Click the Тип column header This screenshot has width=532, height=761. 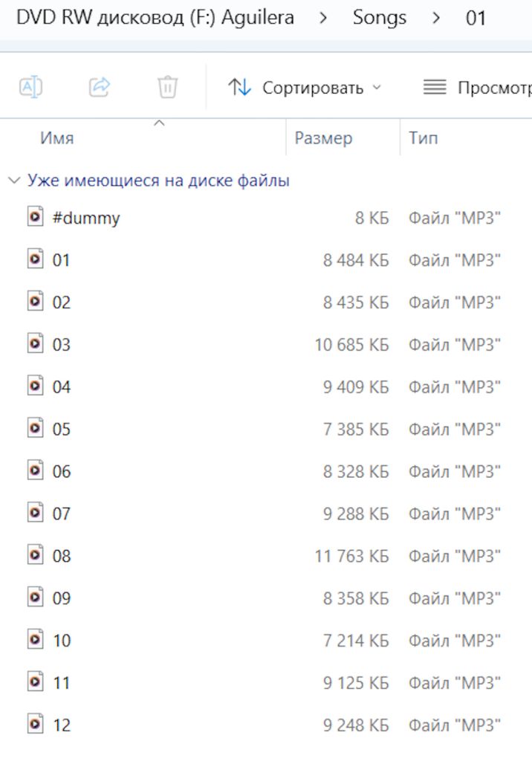(x=424, y=137)
